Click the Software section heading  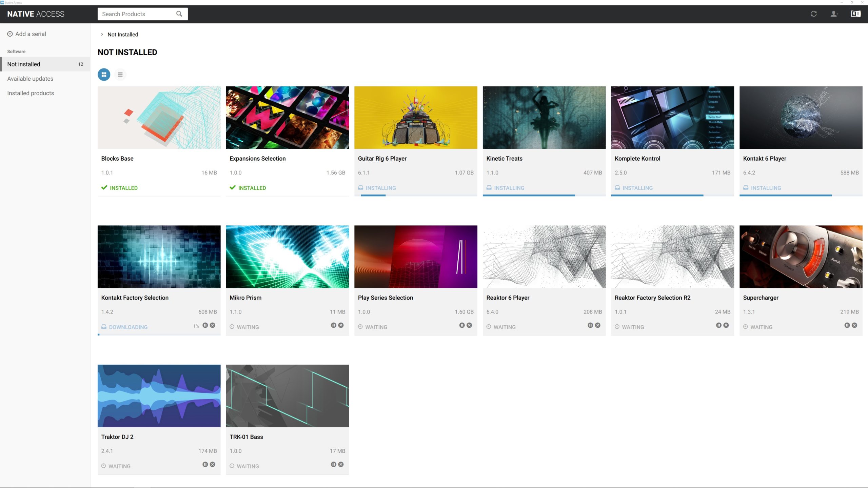point(16,52)
